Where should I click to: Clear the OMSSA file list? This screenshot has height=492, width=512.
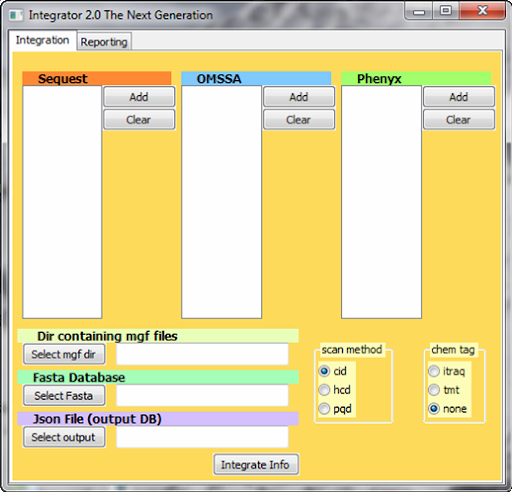(x=299, y=120)
